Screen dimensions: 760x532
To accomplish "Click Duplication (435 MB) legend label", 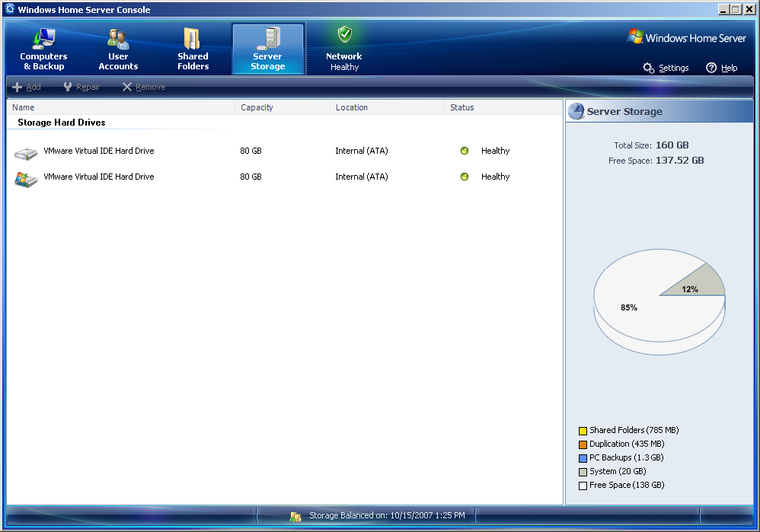I will click(627, 444).
